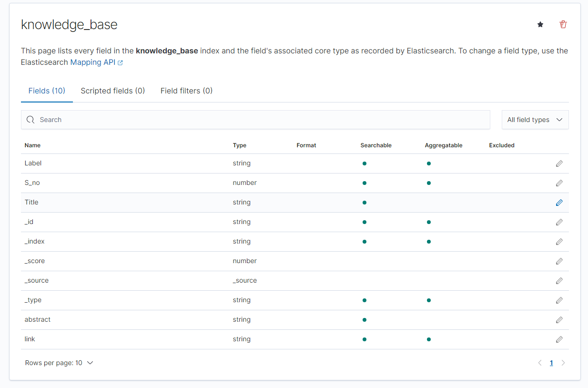
Task: Set knowledge_base as default index star icon
Action: [540, 24]
